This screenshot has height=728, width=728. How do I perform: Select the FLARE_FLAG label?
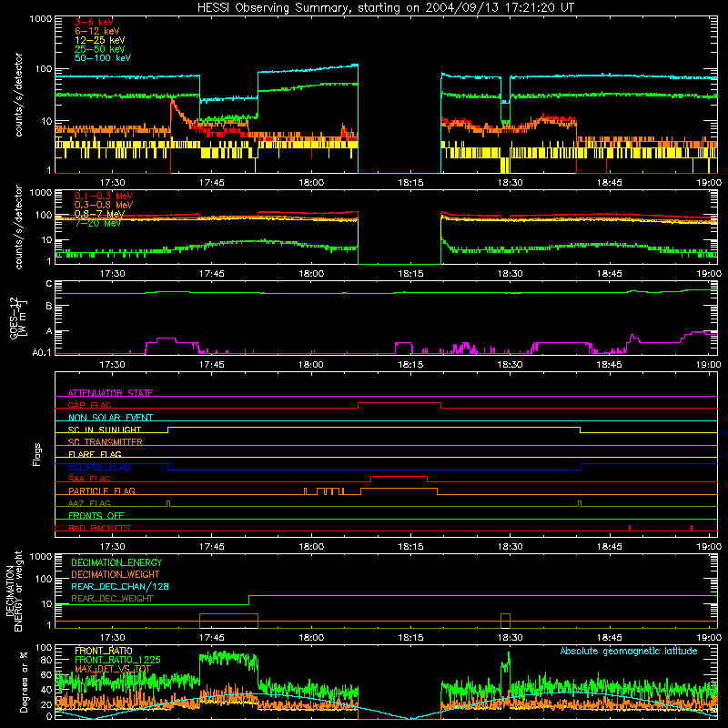[95, 454]
